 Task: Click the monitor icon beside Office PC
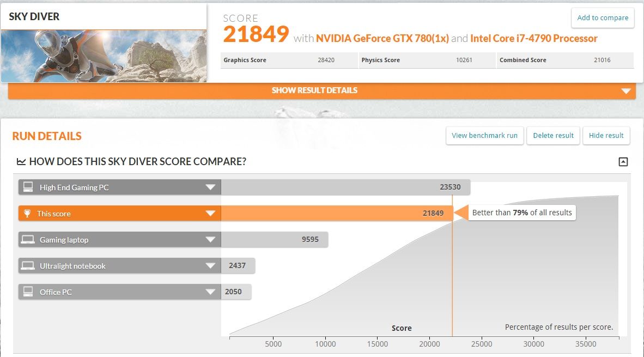coord(28,292)
